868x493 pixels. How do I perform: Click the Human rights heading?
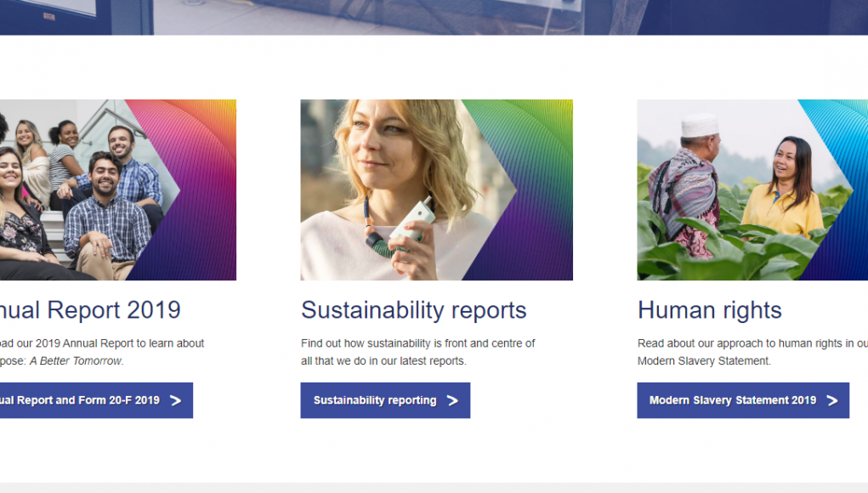coord(709,310)
